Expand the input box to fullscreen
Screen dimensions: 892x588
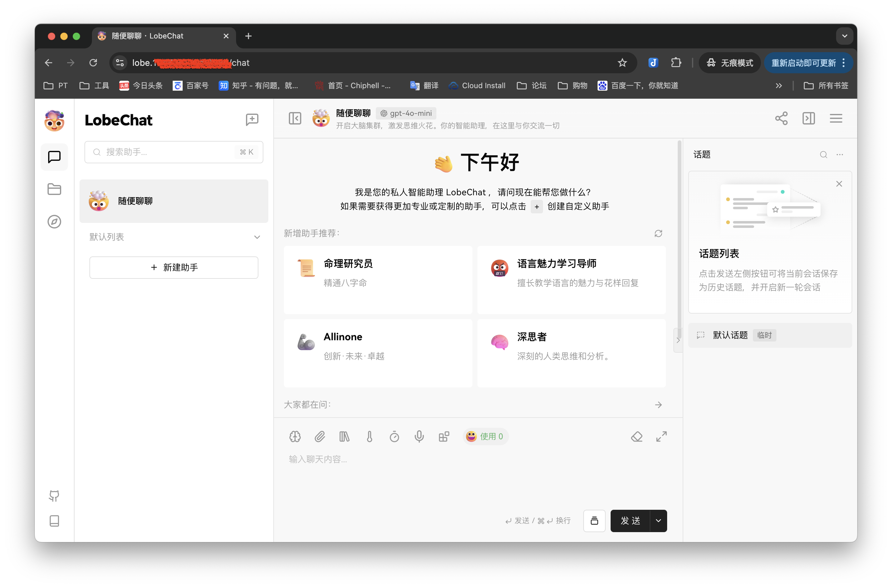(661, 436)
